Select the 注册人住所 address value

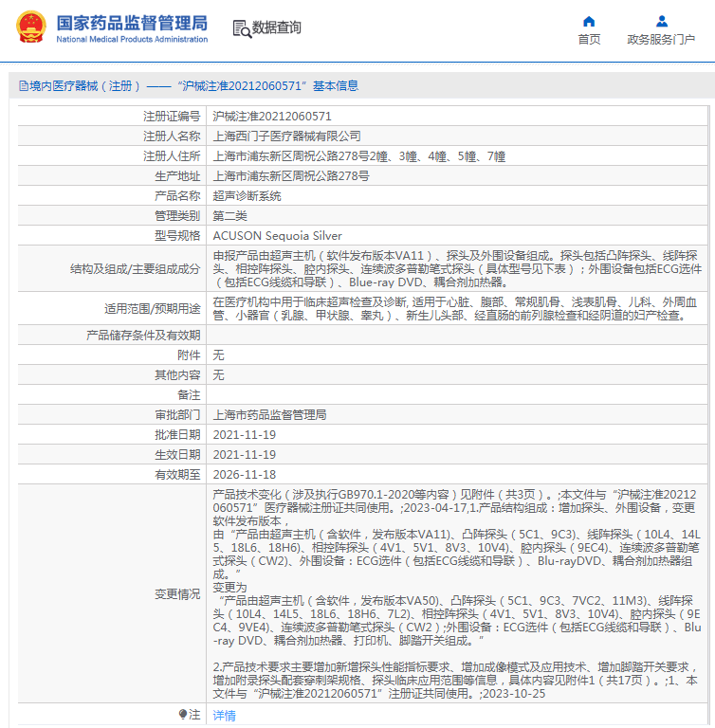click(x=358, y=156)
